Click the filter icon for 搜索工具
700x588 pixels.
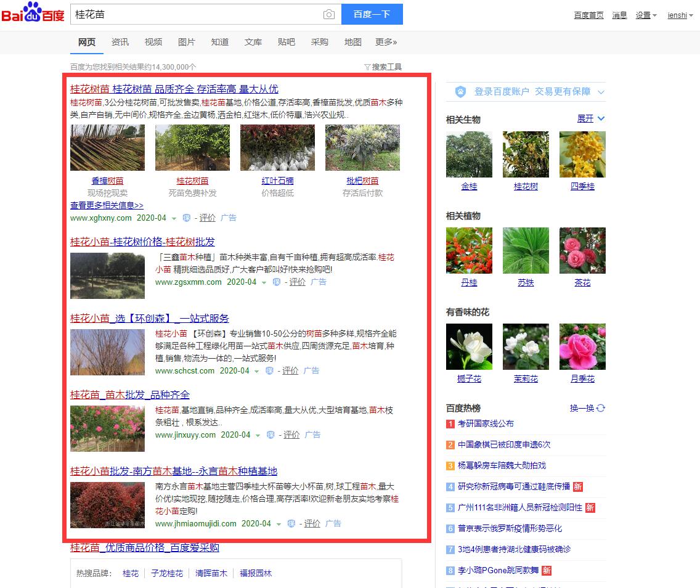(367, 67)
